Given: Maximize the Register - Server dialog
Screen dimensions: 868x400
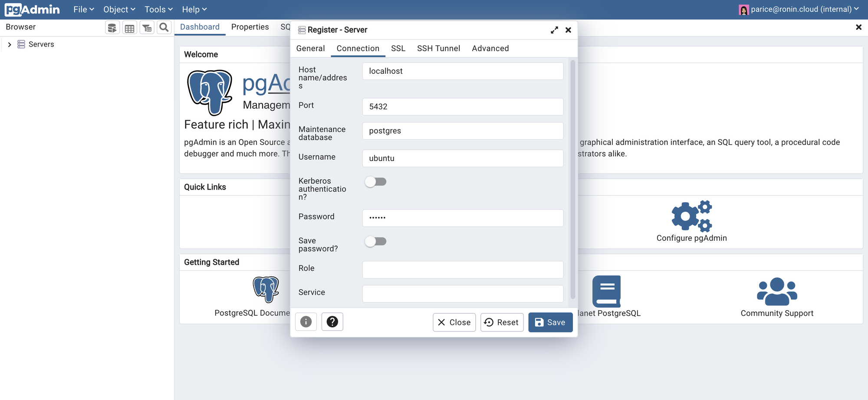Looking at the screenshot, I should 554,30.
